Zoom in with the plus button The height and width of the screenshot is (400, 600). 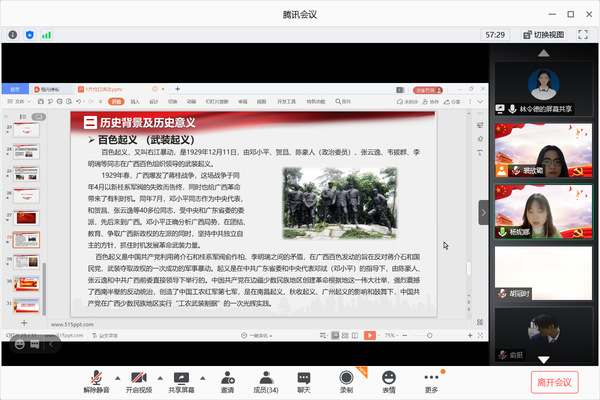click(x=470, y=335)
